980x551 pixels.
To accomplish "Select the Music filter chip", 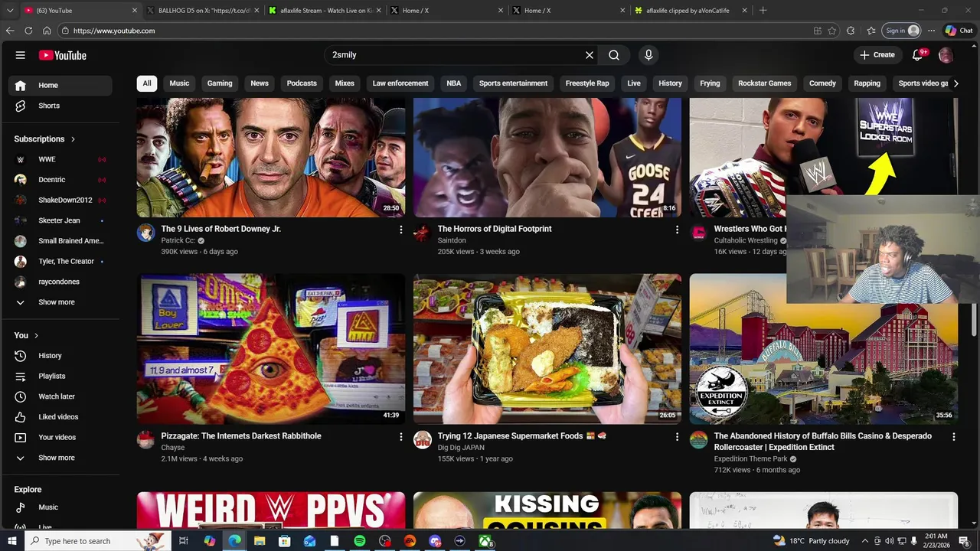I will click(179, 83).
